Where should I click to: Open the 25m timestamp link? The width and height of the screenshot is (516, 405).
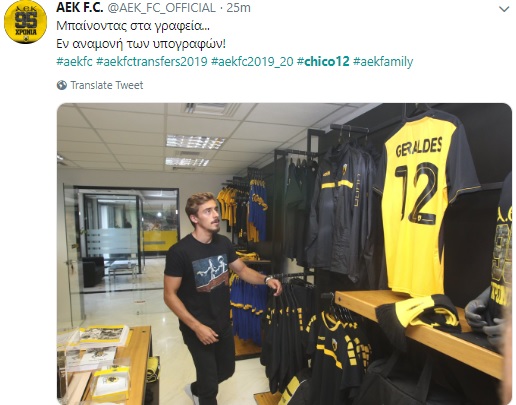(x=238, y=7)
